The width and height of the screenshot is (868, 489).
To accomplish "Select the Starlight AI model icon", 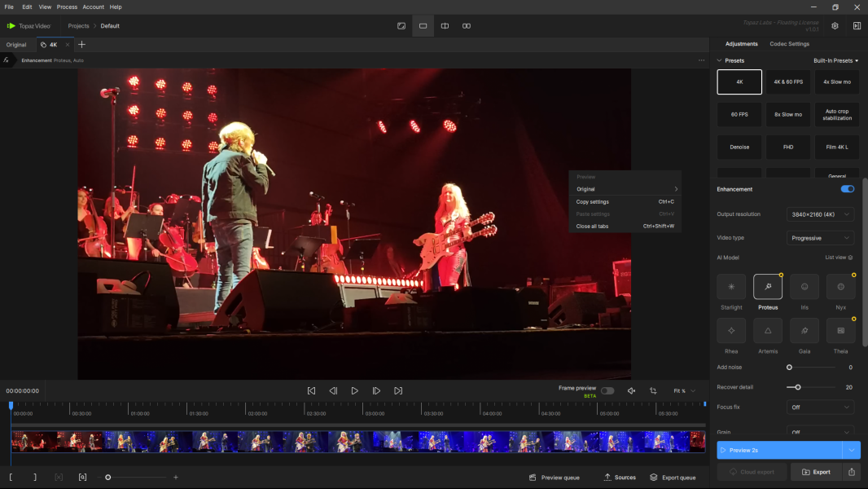I will pyautogui.click(x=731, y=286).
